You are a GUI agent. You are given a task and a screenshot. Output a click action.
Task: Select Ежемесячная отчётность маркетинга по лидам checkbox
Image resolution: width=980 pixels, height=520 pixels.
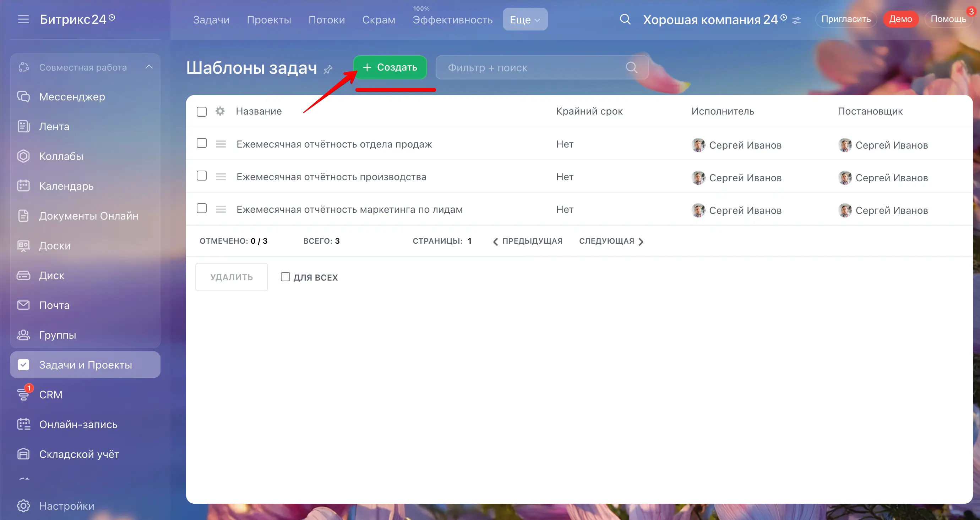[202, 208]
